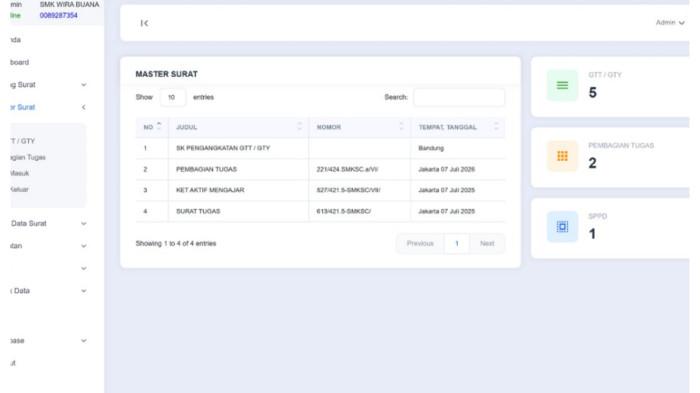The image size is (700, 393).
Task: Open the GTT / GTY summary card count
Action: pos(592,92)
